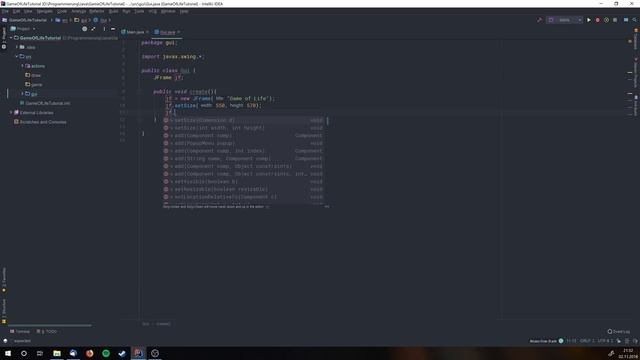Open the Navigate menu
Image resolution: width=640 pixels, height=360 pixels.
pyautogui.click(x=44, y=11)
